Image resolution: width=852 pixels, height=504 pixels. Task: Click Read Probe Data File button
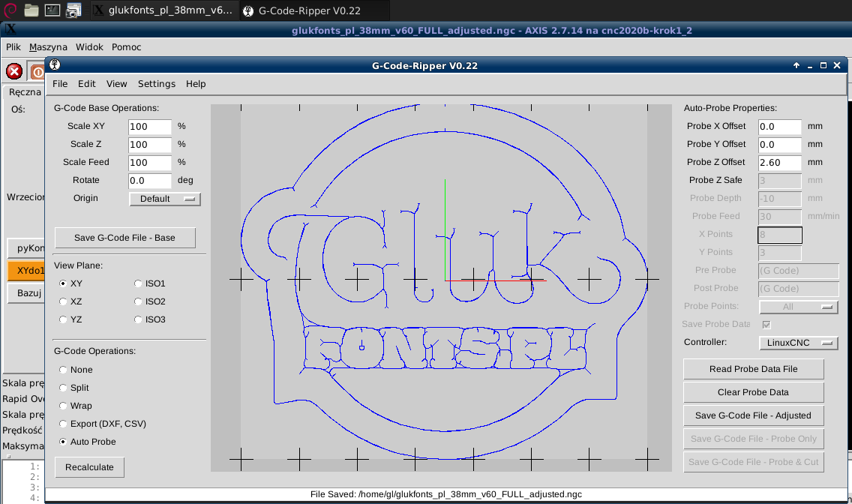[754, 369]
